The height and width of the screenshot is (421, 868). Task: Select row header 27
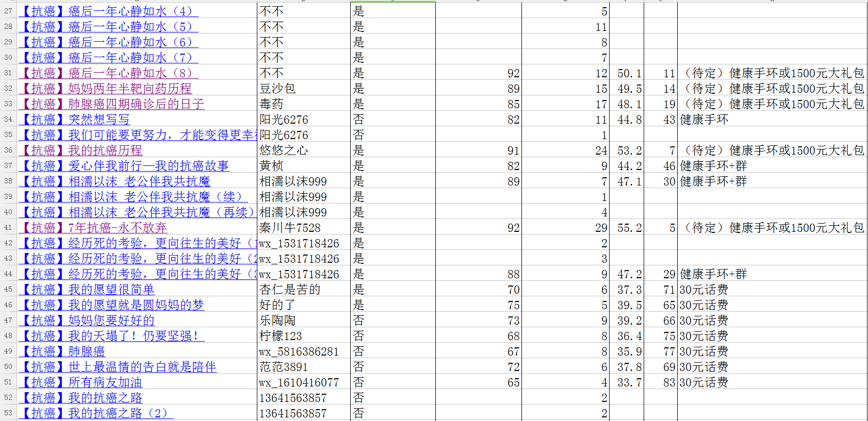[8, 11]
